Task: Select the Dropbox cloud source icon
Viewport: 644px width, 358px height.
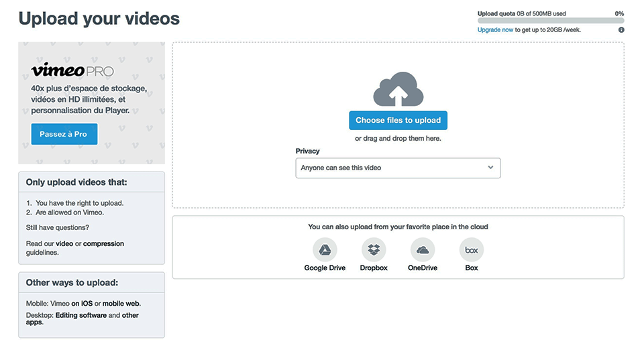Action: click(374, 249)
